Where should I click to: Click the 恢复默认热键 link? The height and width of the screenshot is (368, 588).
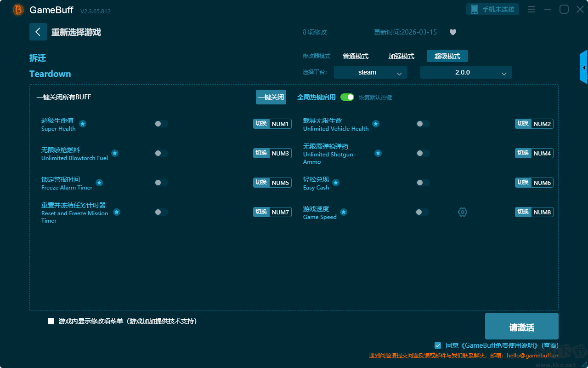[375, 98]
